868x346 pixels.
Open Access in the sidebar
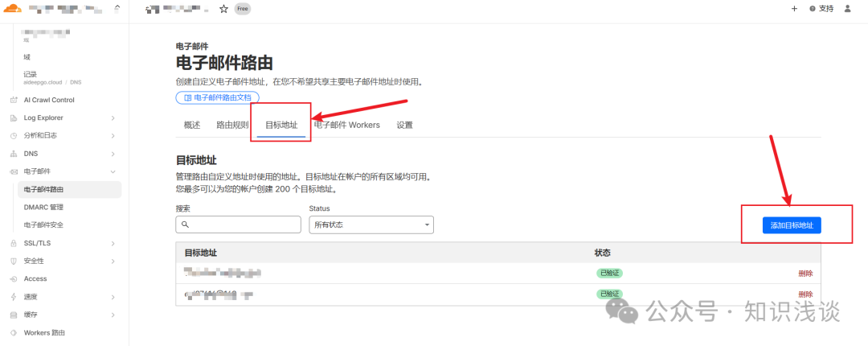[35, 278]
